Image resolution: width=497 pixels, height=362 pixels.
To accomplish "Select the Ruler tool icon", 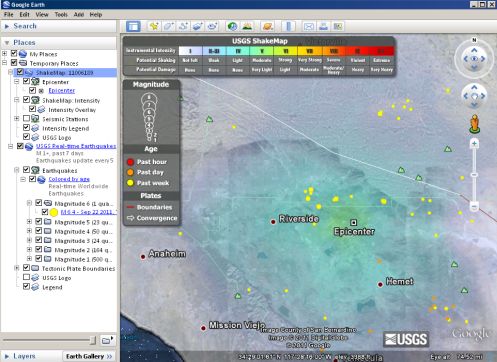I will click(288, 26).
